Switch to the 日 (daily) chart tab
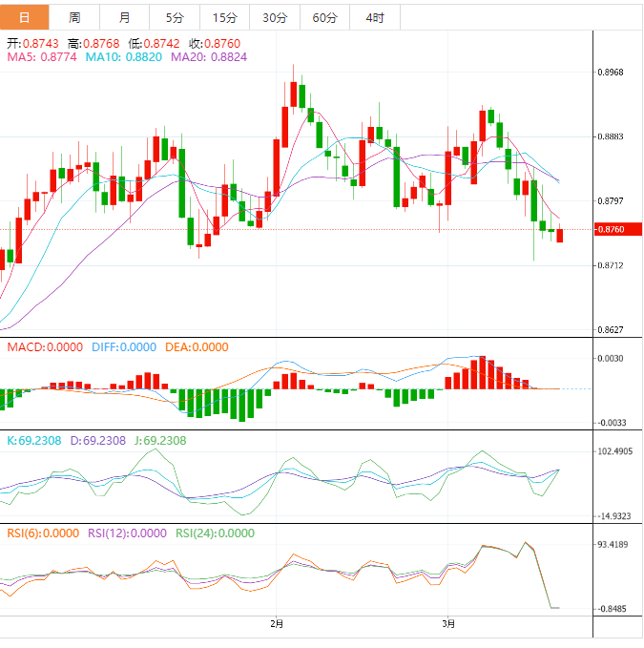The width and height of the screenshot is (644, 648). [x=24, y=17]
